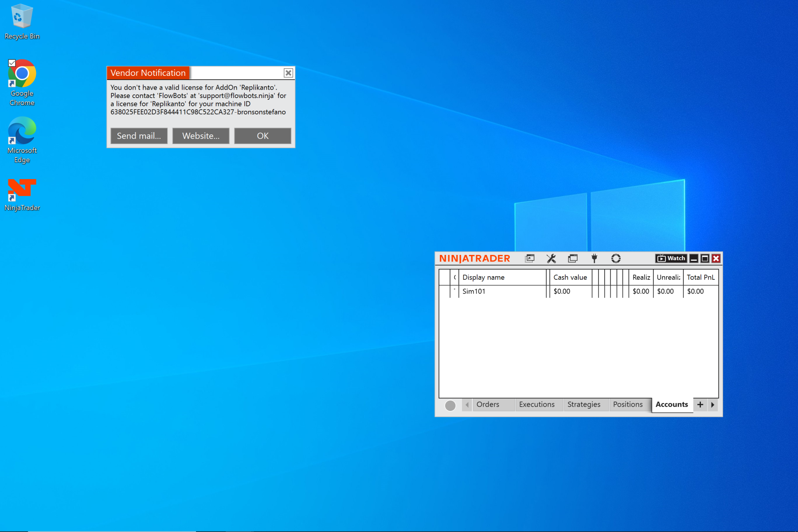Viewport: 798px width, 532px height.
Task: Open the Workspaces stacked-windows icon
Action: point(573,258)
